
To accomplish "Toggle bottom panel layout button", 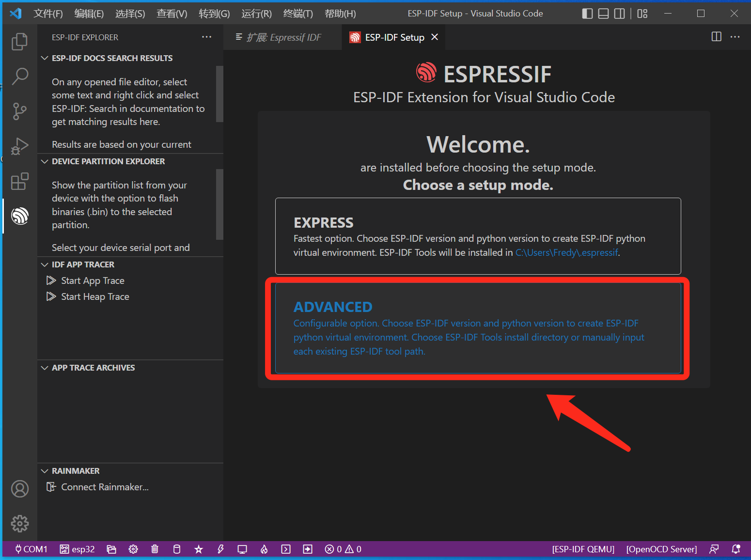I will pyautogui.click(x=603, y=14).
